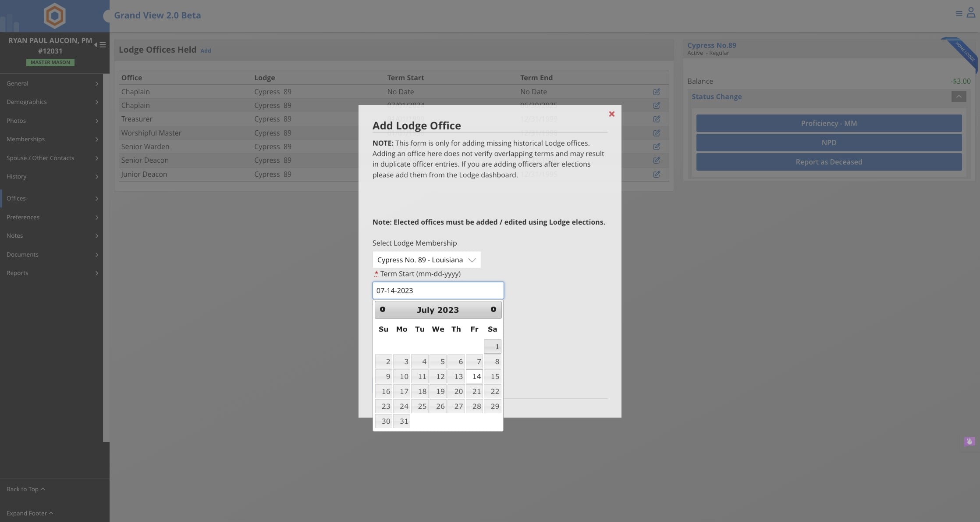Image resolution: width=980 pixels, height=522 pixels.
Task: Click the Term Start date field
Action: [437, 290]
